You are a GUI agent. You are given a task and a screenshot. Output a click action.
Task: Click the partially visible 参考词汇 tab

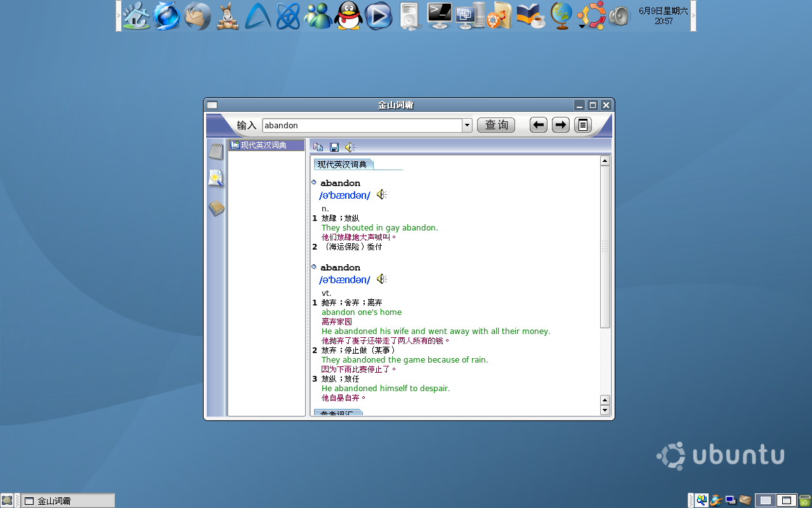click(x=338, y=413)
